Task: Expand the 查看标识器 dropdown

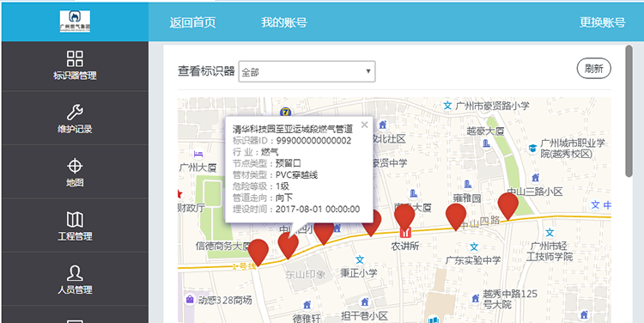Action: pos(307,71)
